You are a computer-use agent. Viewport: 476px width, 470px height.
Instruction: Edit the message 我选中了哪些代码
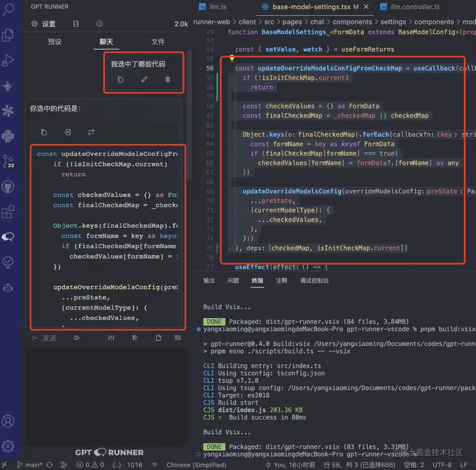(x=144, y=79)
